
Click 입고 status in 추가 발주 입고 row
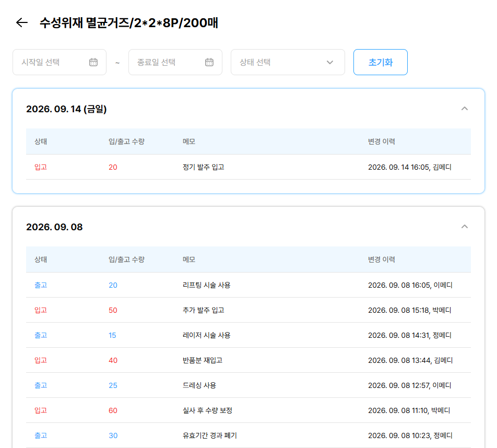(x=41, y=310)
